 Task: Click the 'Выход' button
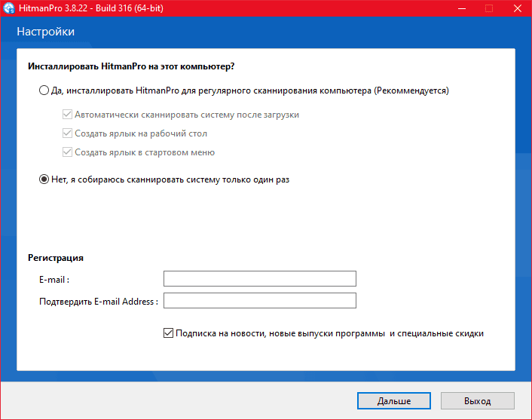(478, 401)
